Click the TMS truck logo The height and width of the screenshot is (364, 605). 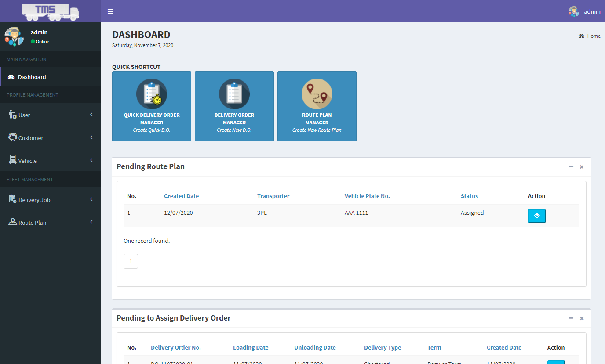(51, 11)
